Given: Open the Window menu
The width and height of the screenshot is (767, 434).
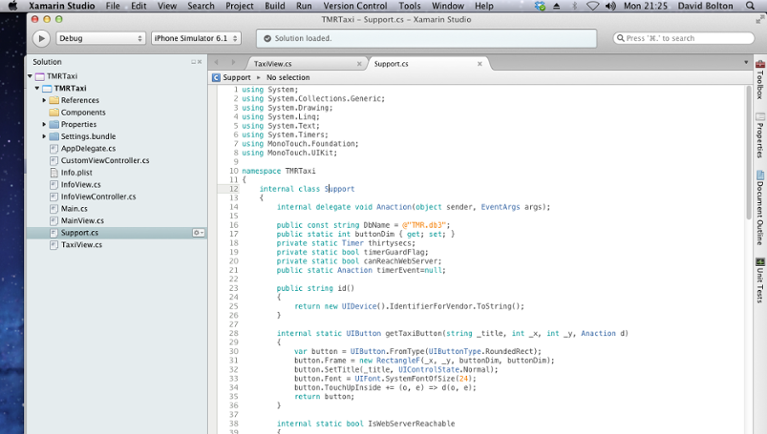Looking at the screenshot, I should pyautogui.click(x=448, y=6).
